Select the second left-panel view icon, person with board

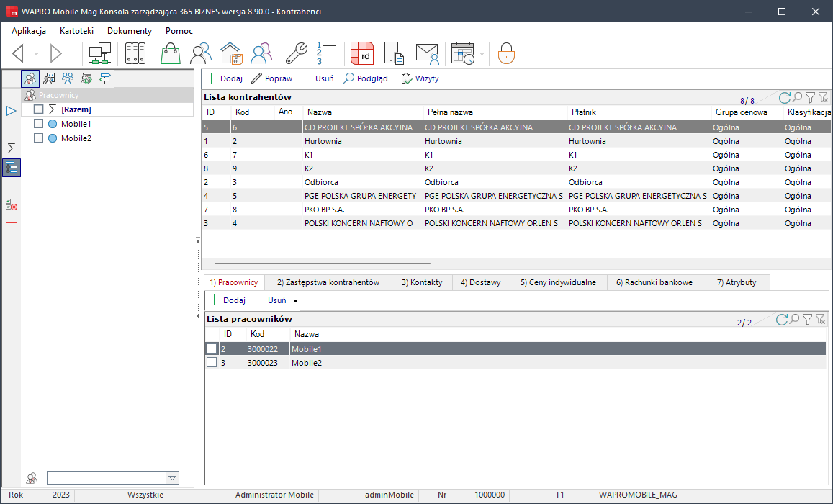pyautogui.click(x=49, y=78)
